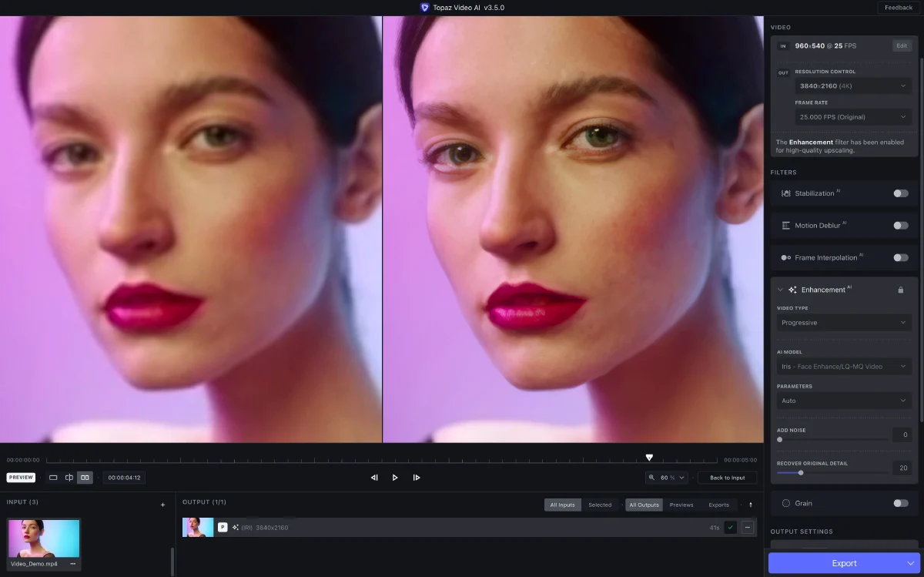
Task: Click the Export button
Action: click(844, 563)
